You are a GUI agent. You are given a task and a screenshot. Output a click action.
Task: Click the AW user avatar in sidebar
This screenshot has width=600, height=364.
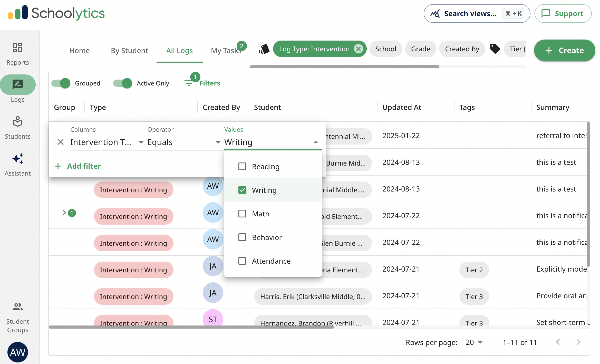click(18, 352)
